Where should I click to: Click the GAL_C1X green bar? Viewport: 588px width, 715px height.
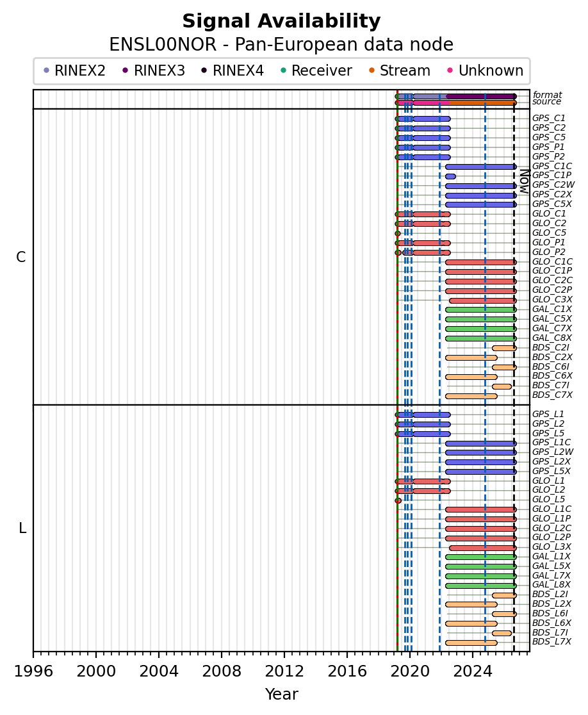[x=481, y=309]
